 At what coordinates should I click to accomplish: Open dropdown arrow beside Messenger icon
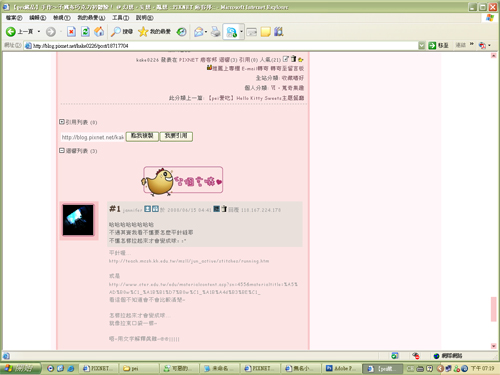(x=242, y=32)
